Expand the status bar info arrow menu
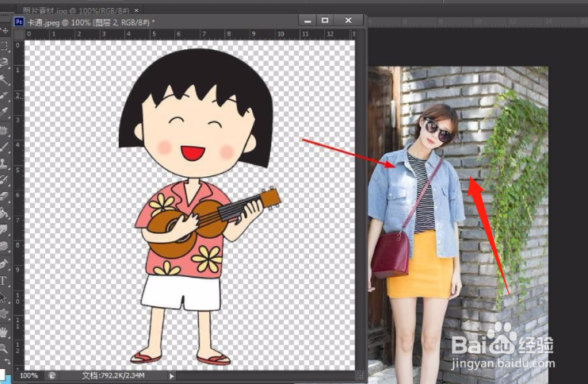 (x=171, y=376)
